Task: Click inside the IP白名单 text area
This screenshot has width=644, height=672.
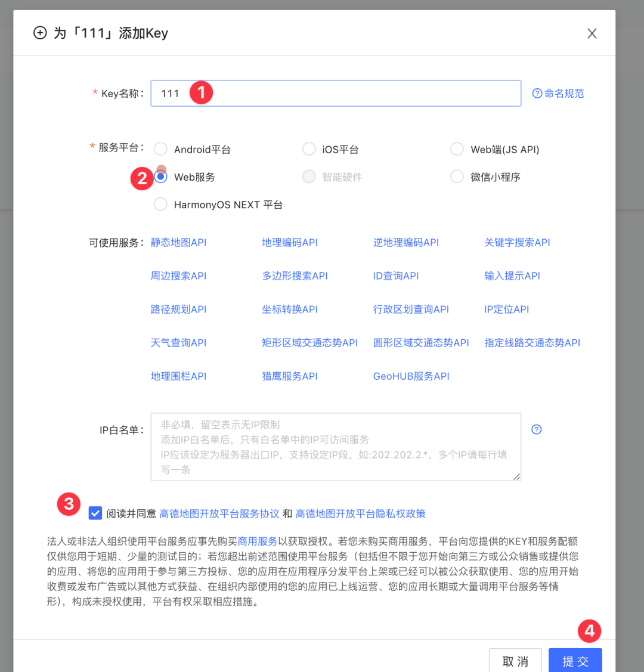Action: [336, 447]
